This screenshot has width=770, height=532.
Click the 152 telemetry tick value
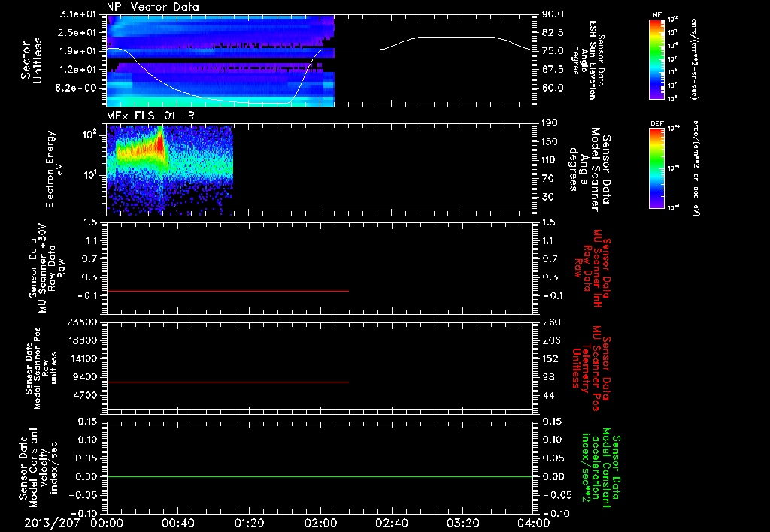(550, 358)
